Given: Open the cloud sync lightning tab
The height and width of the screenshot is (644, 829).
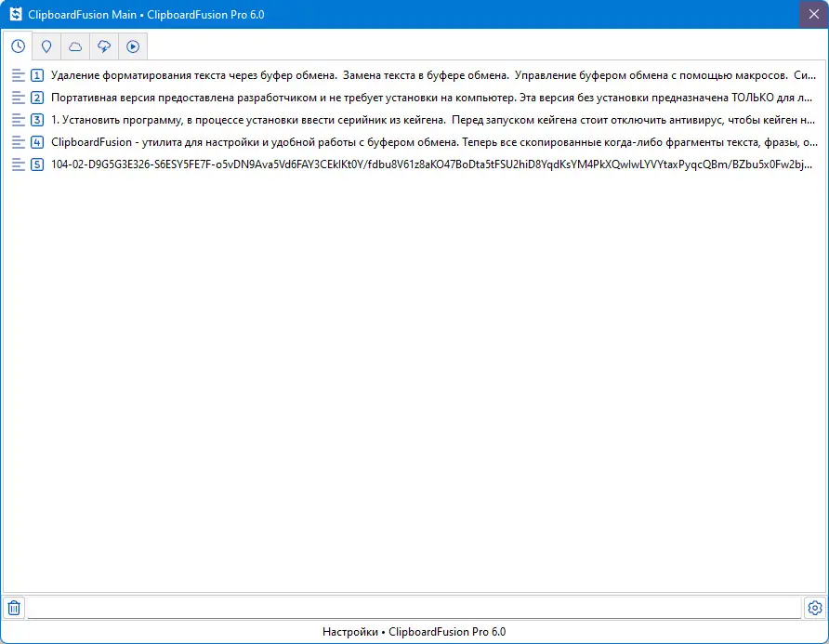Looking at the screenshot, I should tap(104, 46).
